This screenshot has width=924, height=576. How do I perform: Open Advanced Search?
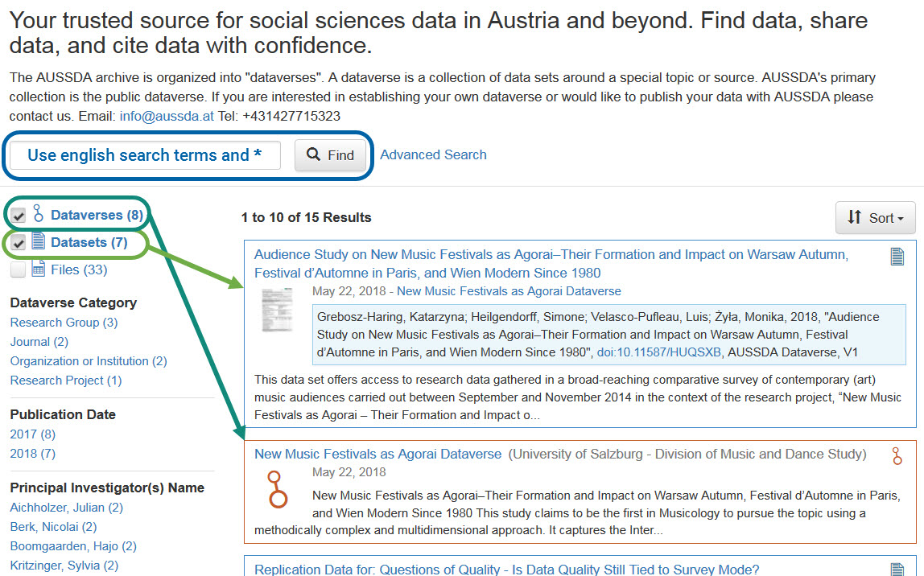tap(433, 154)
